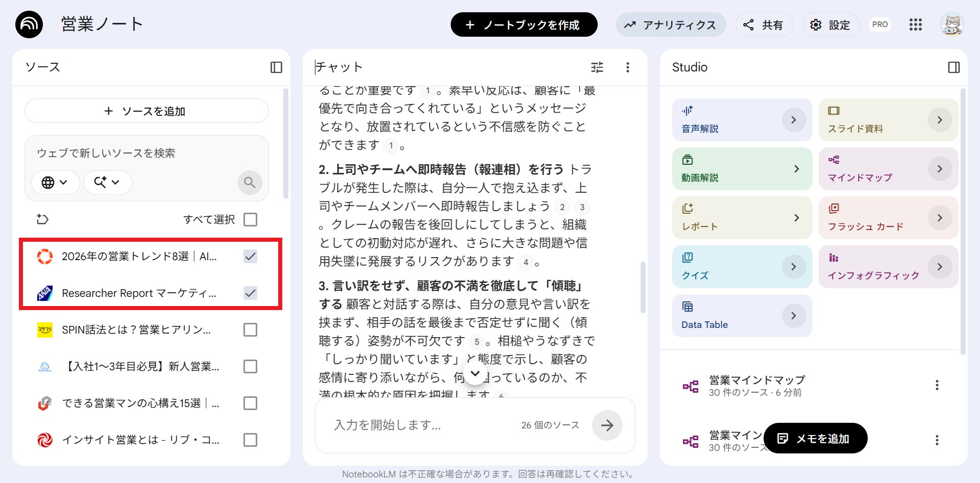Screen dimensions: 980x483
Task: Click ソースを追加 button
Action: point(146,111)
